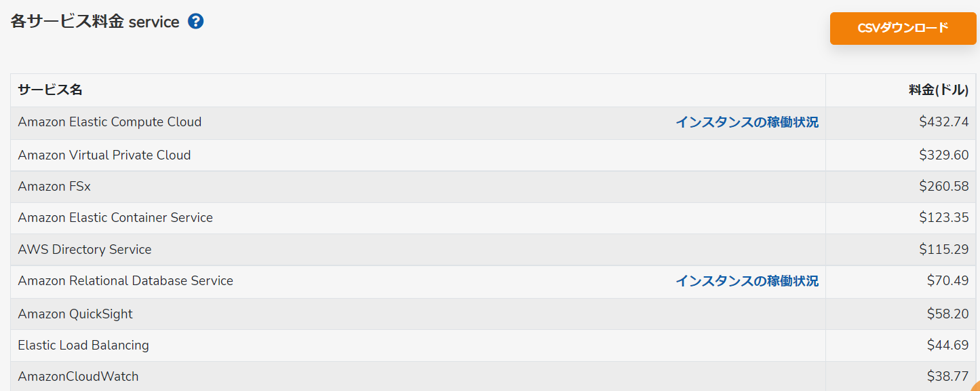Screen dimensions: 980x391
Task: Select the AWS Directory Service row
Action: 493,250
